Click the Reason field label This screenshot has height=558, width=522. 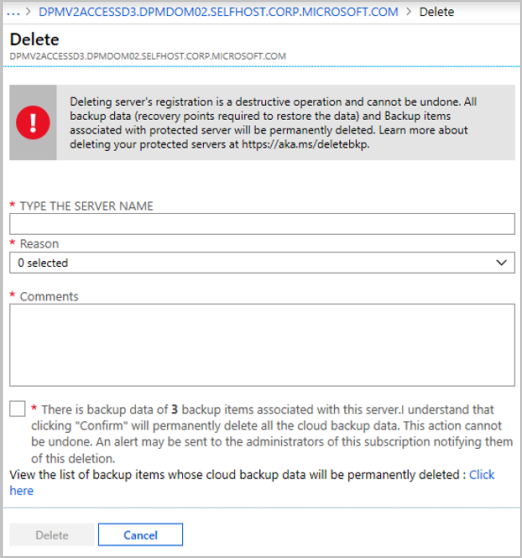tap(39, 244)
